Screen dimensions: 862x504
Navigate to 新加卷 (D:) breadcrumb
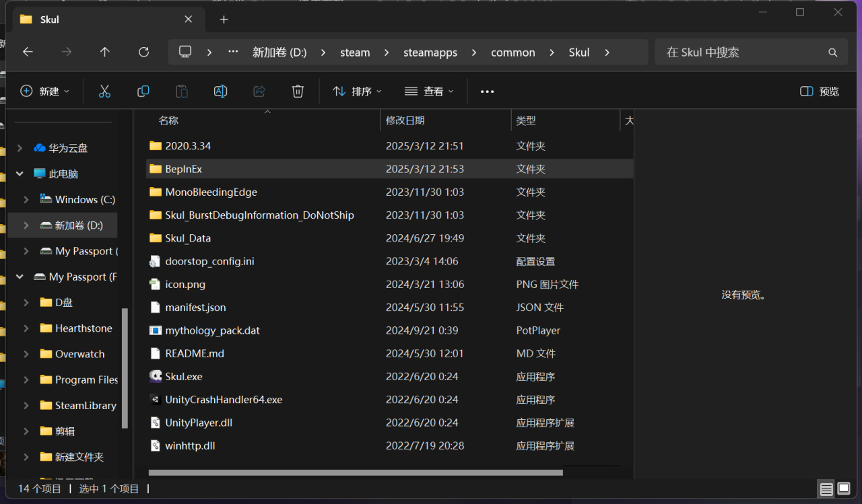[279, 52]
